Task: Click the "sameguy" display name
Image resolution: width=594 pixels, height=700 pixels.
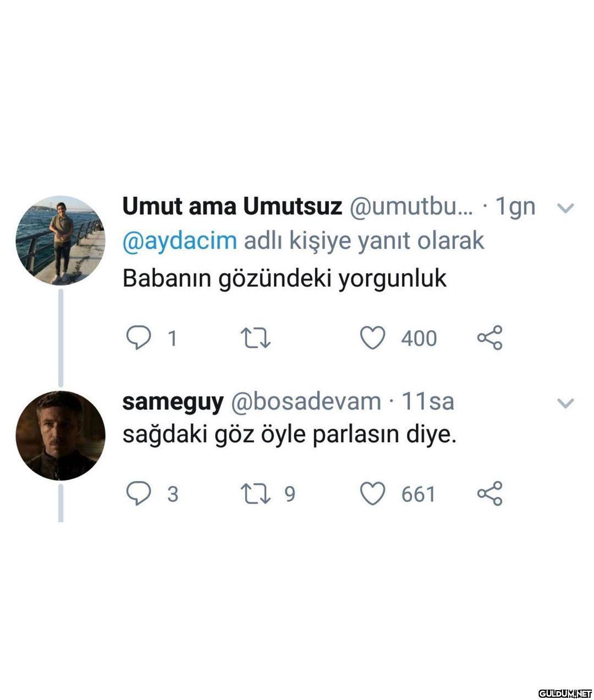Action: [x=172, y=402]
